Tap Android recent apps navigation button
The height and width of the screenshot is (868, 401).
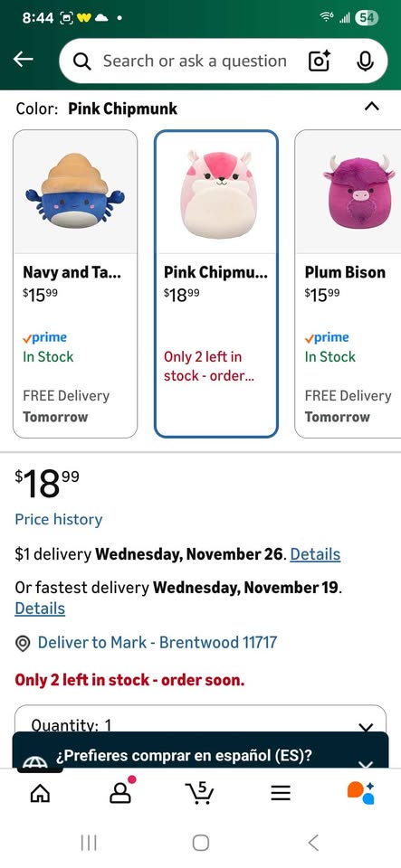point(89,843)
